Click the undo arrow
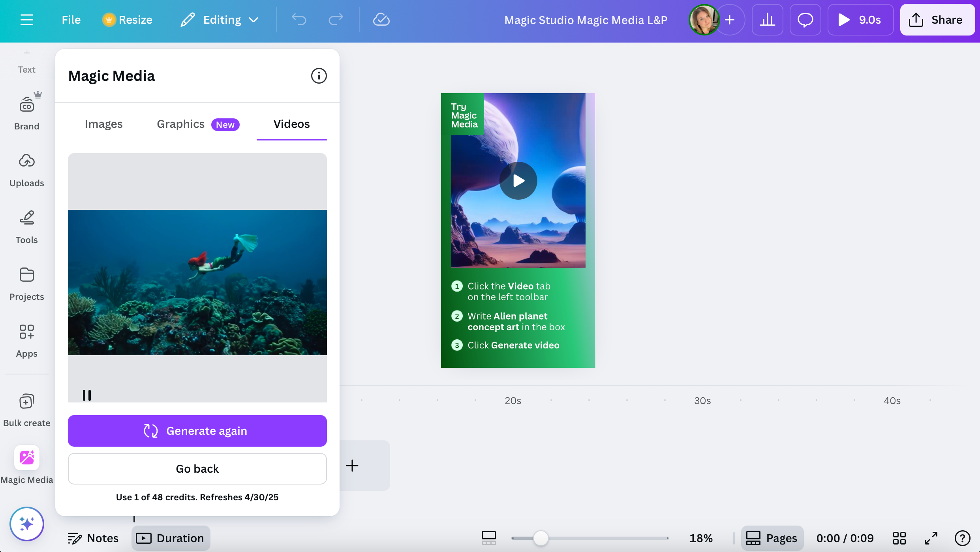 [x=299, y=19]
